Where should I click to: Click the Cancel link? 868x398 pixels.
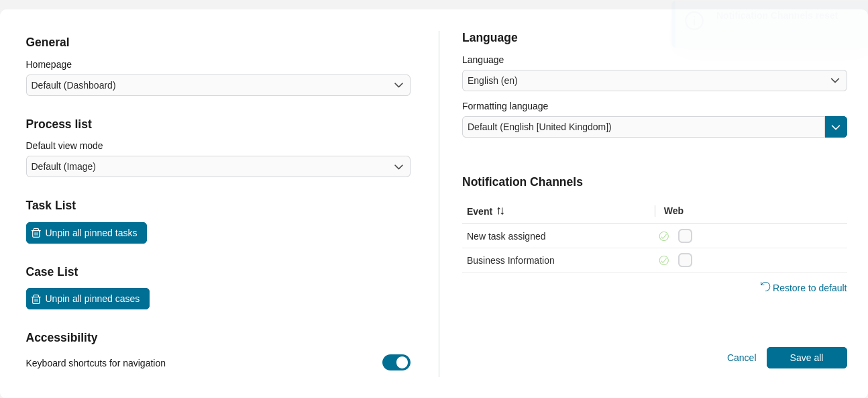point(741,358)
